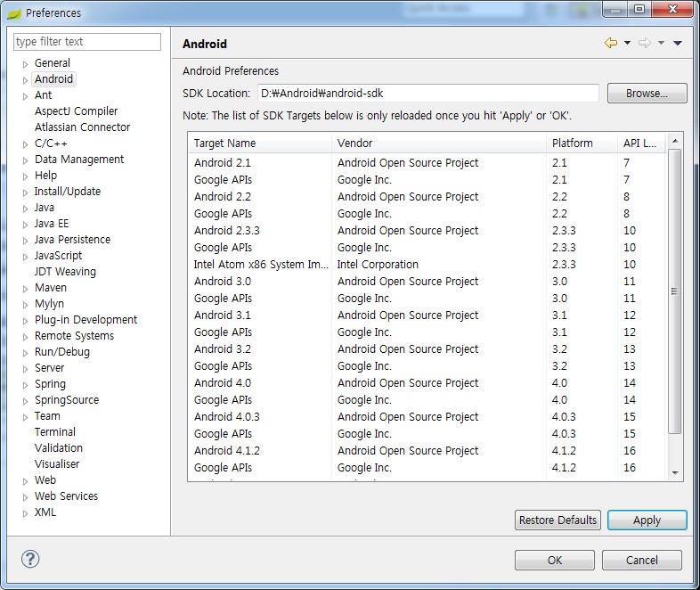Sort by Platform column header
700x590 pixels.
[x=582, y=143]
